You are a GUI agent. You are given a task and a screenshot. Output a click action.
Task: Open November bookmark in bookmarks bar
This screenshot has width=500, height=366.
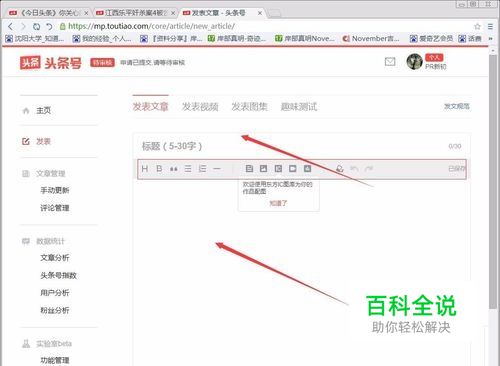pyautogui.click(x=371, y=39)
